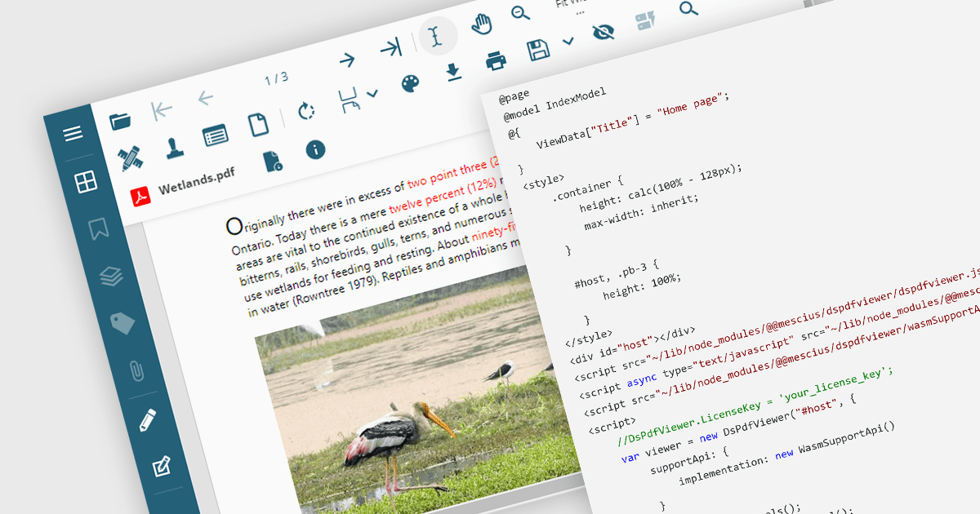The height and width of the screenshot is (514, 980).
Task: Open document properties icon
Action: 273,161
